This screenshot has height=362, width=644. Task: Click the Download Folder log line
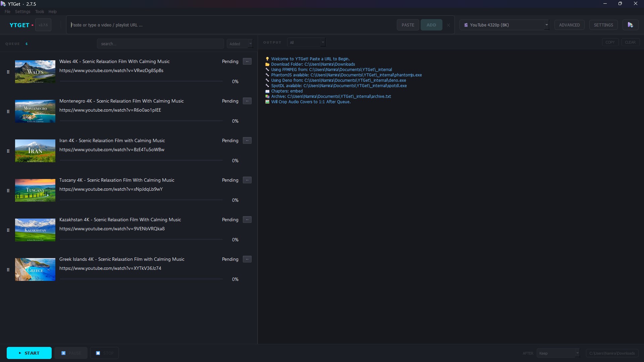pos(310,64)
